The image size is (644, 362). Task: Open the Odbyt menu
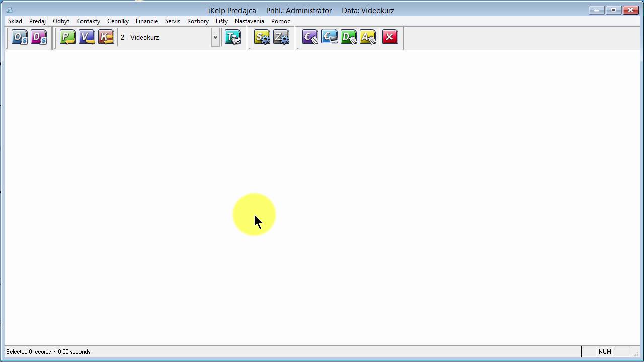pos(61,21)
